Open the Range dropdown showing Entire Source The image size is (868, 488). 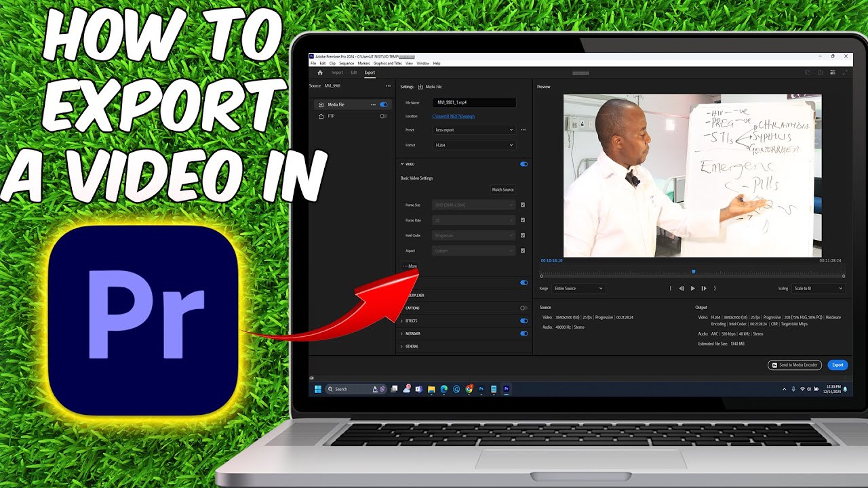coord(578,288)
